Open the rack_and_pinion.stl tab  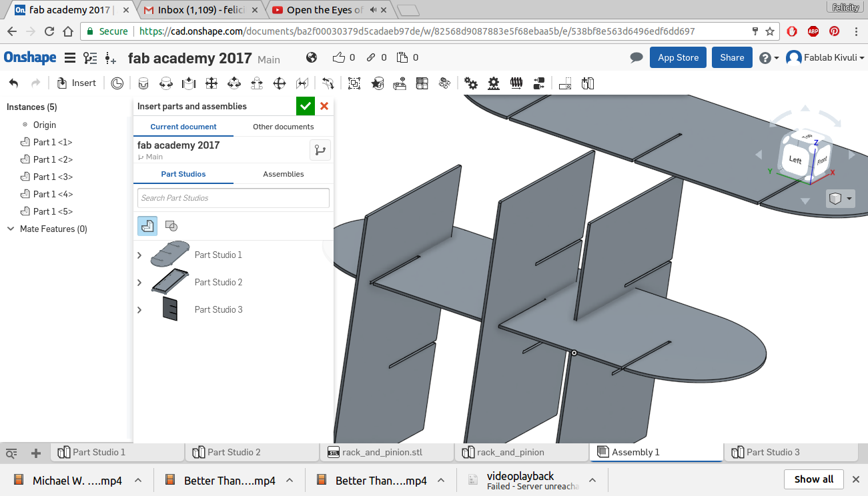[387, 453]
